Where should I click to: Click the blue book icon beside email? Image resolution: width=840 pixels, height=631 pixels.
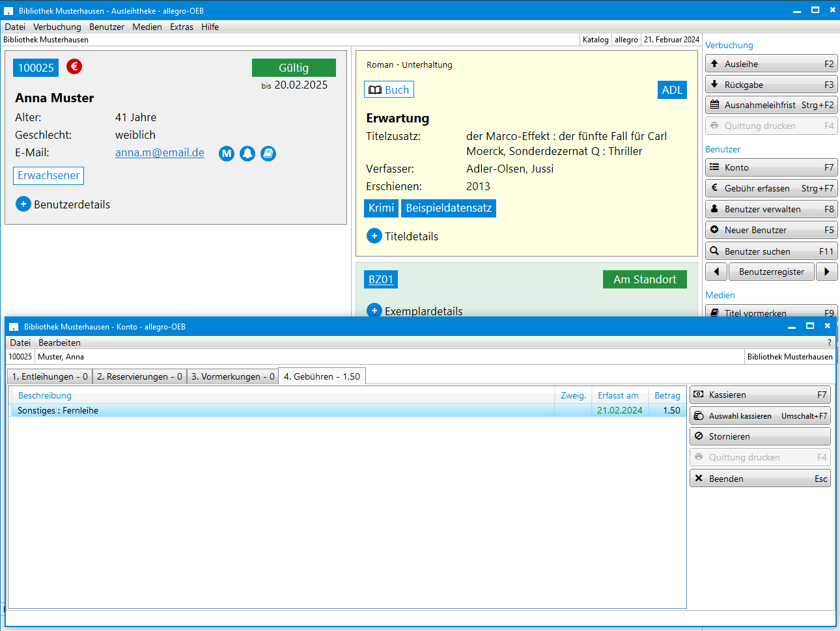(x=268, y=154)
